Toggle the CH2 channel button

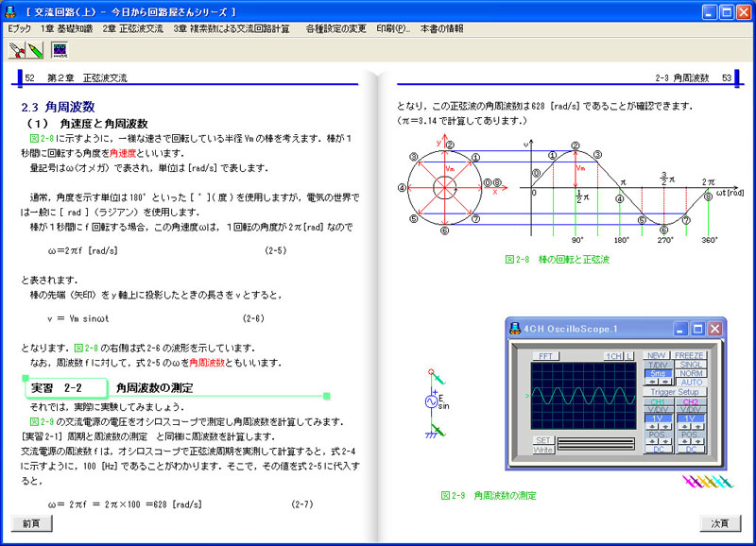[691, 401]
